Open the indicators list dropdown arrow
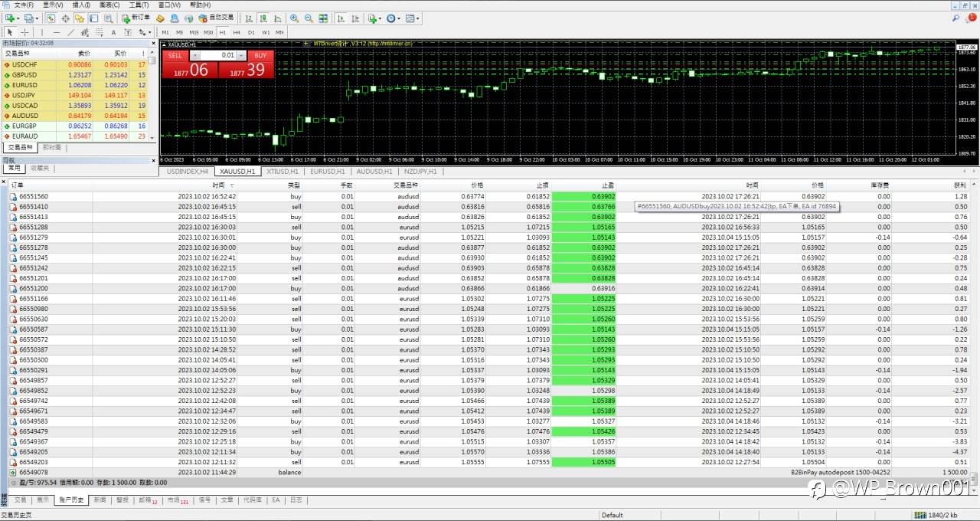The width and height of the screenshot is (980, 521). [x=380, y=18]
